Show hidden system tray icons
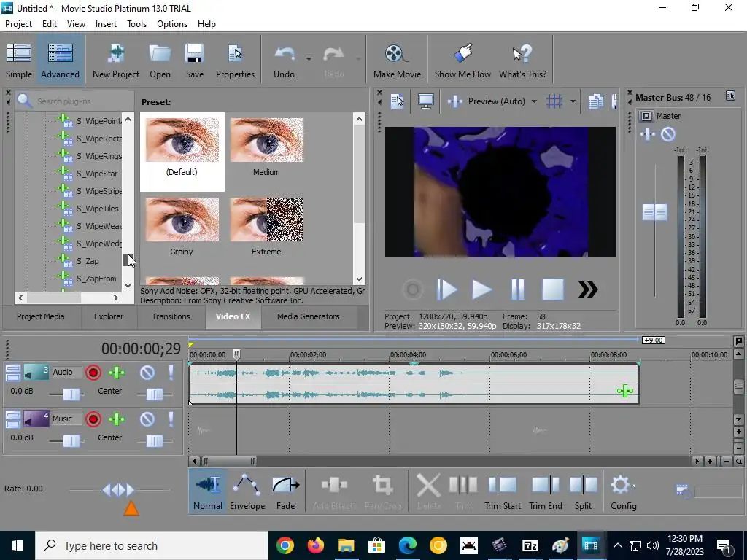This screenshot has height=560, width=747. (617, 545)
